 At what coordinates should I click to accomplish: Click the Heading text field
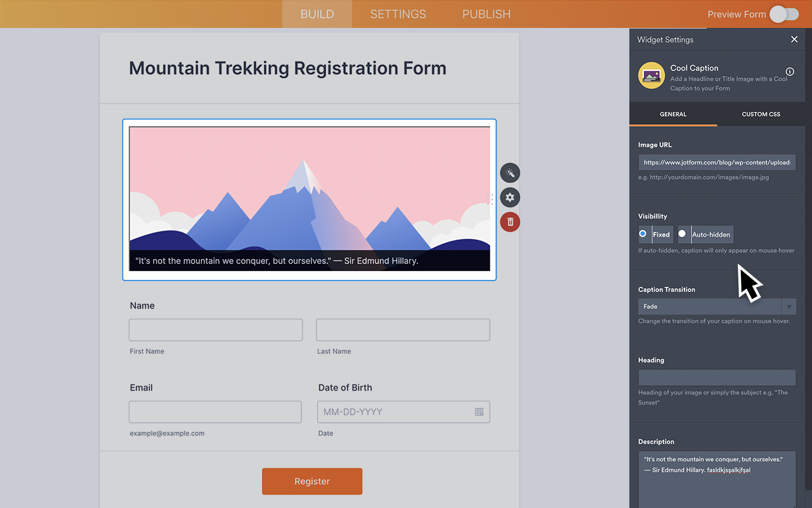[x=717, y=377]
